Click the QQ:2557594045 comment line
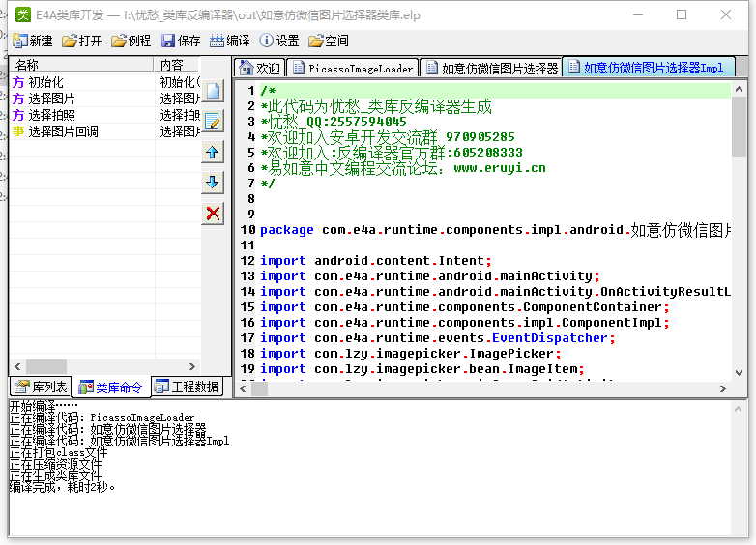756x545 pixels. click(x=334, y=122)
